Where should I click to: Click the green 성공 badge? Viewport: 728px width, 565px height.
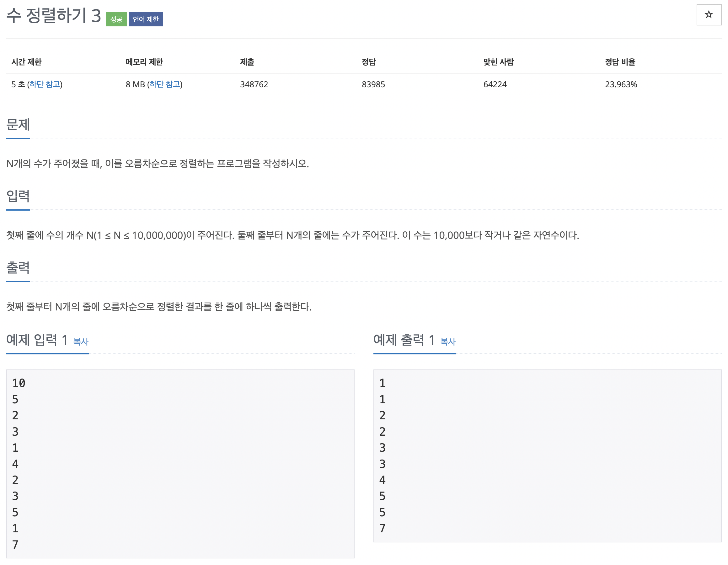[x=116, y=19]
